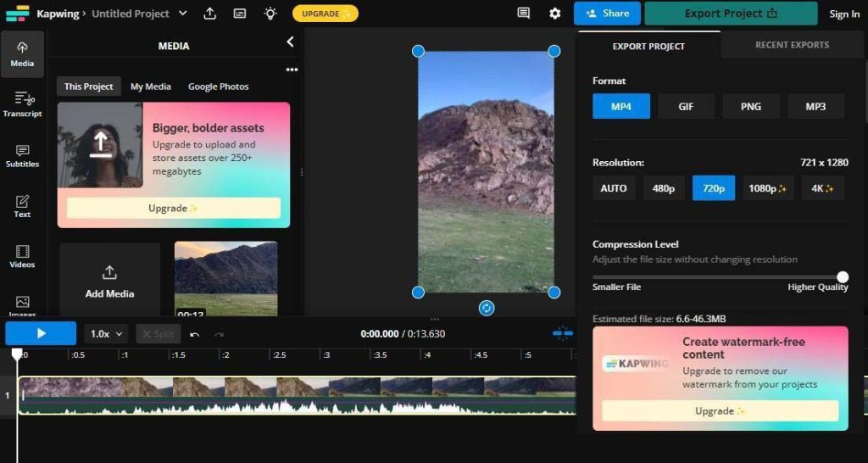Open the Text sidebar panel
Image resolution: width=868 pixels, height=463 pixels.
point(22,206)
